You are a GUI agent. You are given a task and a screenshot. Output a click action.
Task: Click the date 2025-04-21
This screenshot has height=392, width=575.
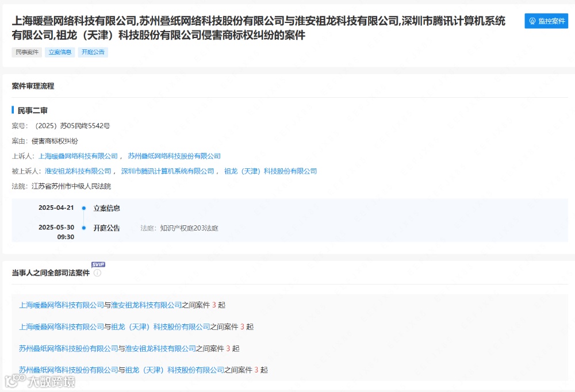pos(56,208)
